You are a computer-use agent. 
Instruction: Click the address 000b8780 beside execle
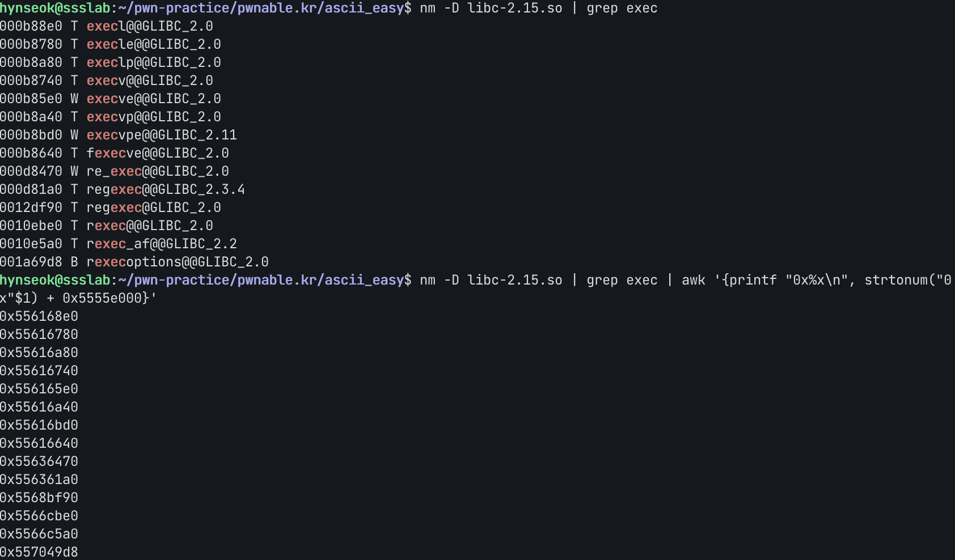31,44
